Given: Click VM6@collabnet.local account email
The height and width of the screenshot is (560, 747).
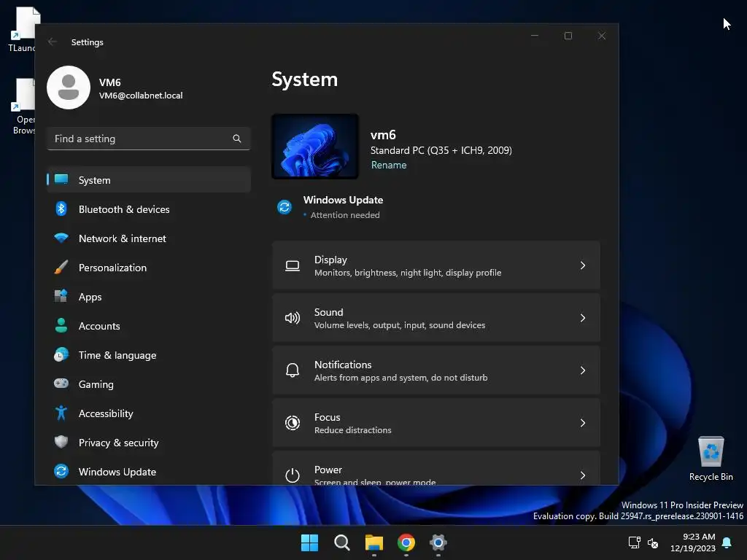Looking at the screenshot, I should pyautogui.click(x=141, y=96).
